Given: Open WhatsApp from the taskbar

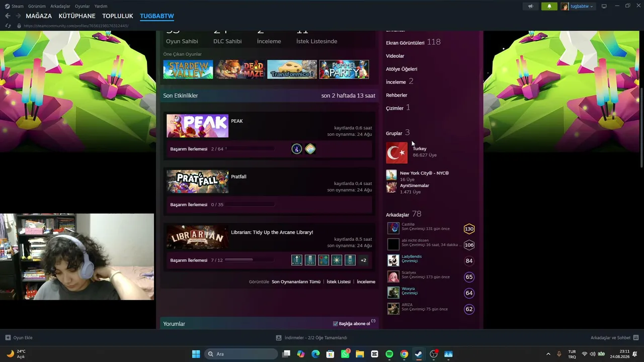Looking at the screenshot, I should pyautogui.click(x=345, y=354).
